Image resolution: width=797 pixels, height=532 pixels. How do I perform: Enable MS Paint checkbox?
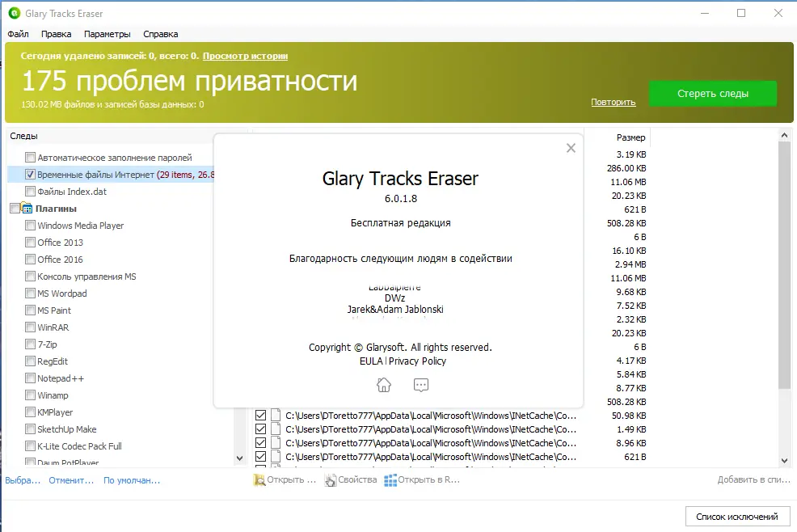(30, 310)
